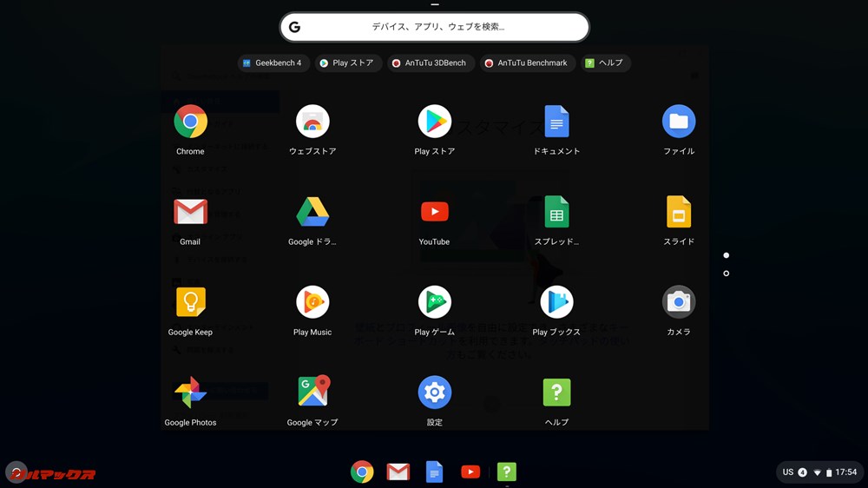Open Play Music app
The image size is (868, 488).
coord(312,302)
